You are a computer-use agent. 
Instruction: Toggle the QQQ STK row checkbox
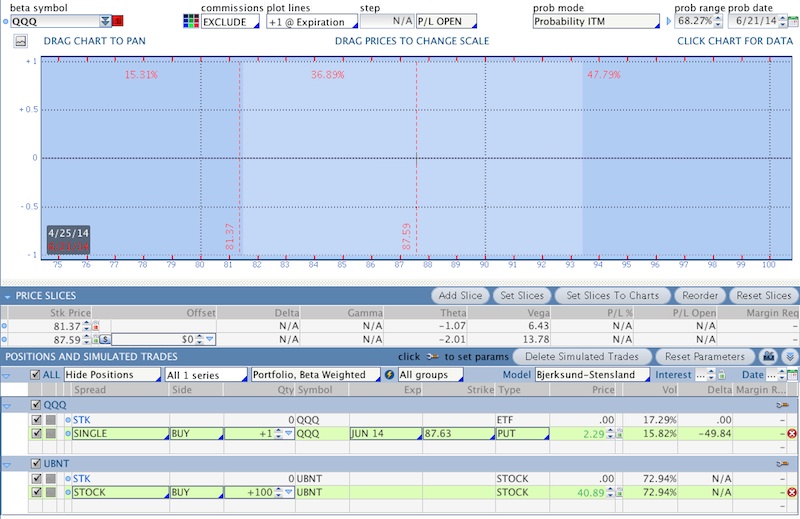pos(36,420)
